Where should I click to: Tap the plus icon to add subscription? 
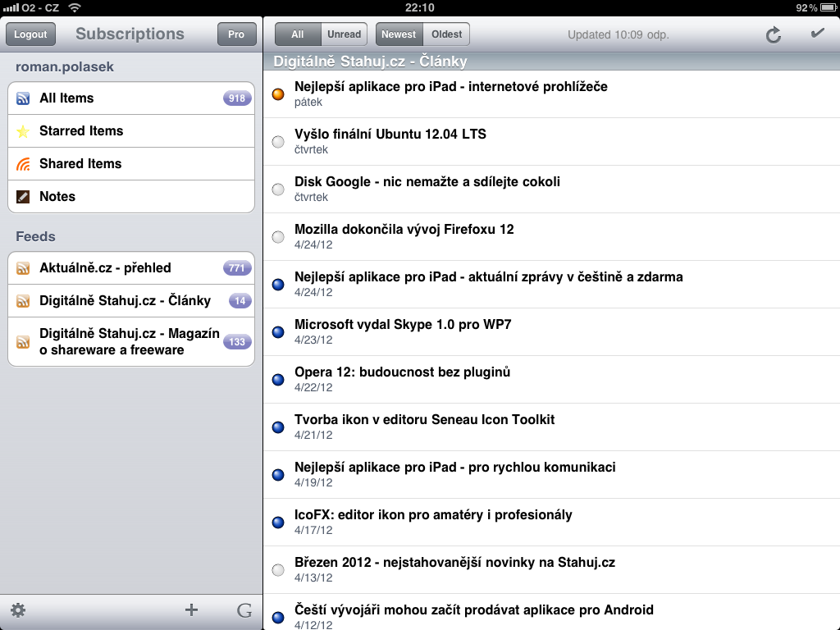[x=191, y=609]
